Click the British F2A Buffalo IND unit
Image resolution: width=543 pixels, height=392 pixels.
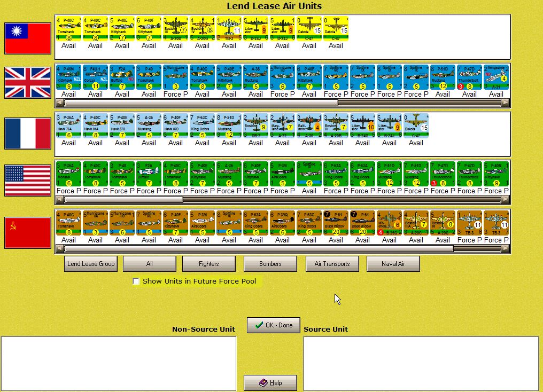122,77
